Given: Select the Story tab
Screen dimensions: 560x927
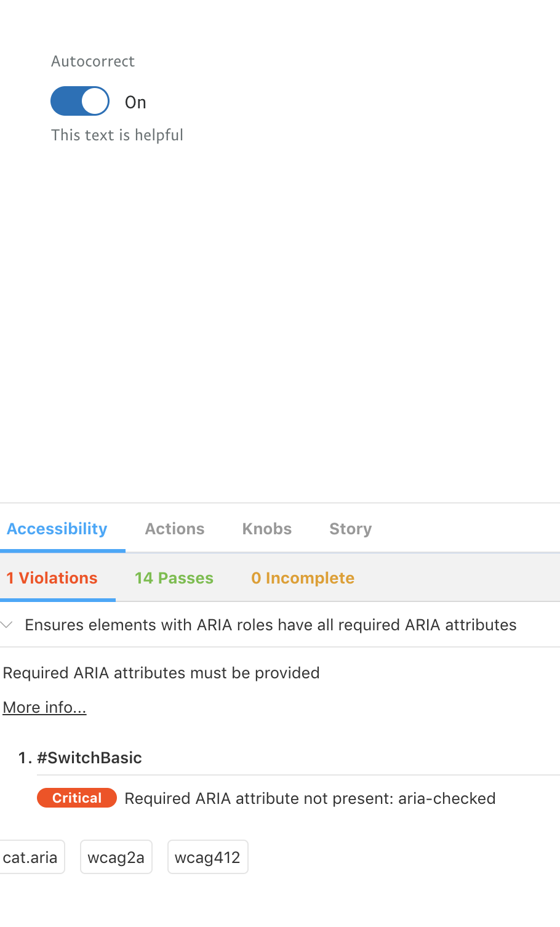Looking at the screenshot, I should pos(350,528).
